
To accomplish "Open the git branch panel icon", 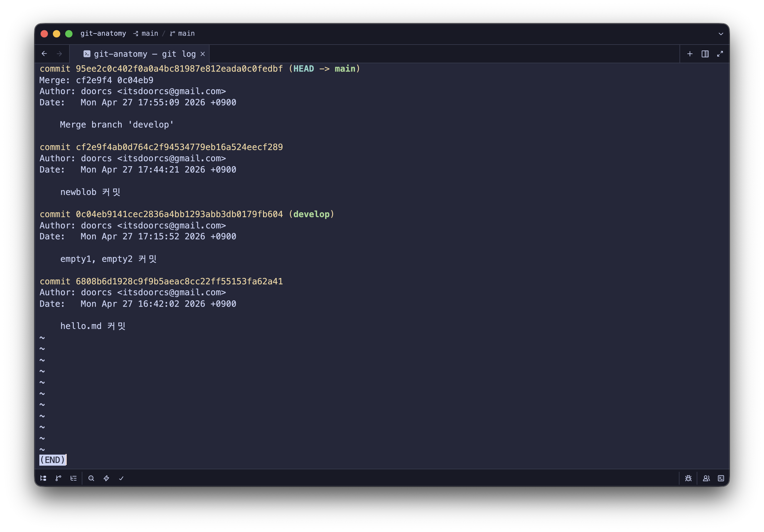I will tap(58, 478).
